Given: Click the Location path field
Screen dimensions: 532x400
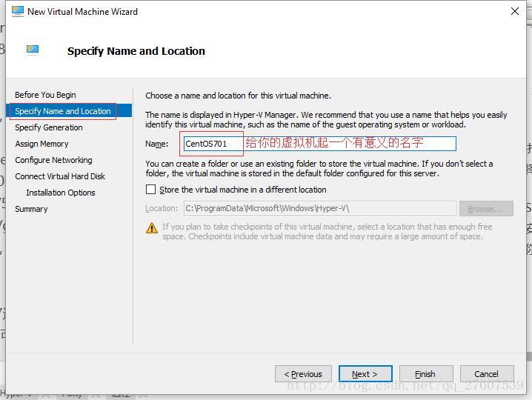Looking at the screenshot, I should coord(320,208).
